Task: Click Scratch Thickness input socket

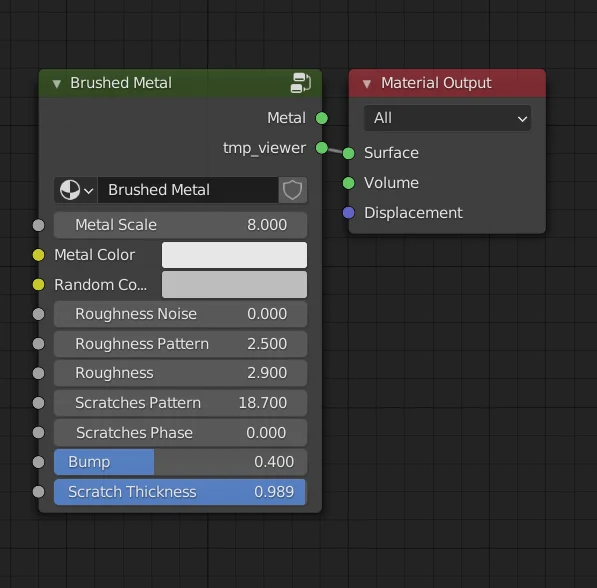Action: click(x=38, y=492)
